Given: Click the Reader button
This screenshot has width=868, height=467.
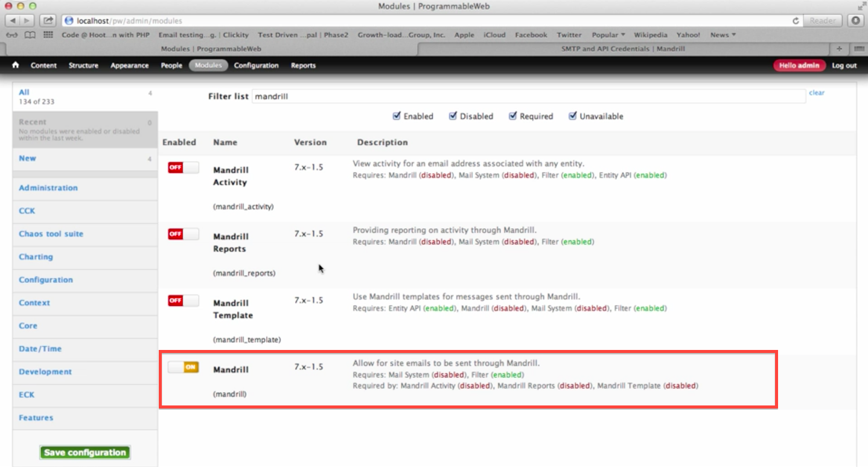Looking at the screenshot, I should coord(823,21).
